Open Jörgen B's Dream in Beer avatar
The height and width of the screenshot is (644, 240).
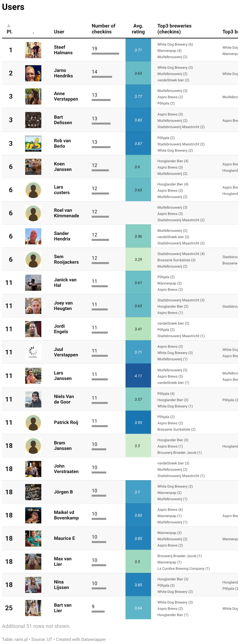click(x=33, y=492)
